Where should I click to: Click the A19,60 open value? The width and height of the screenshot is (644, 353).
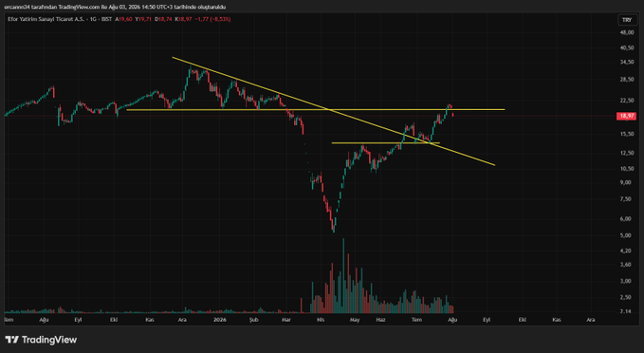tap(123, 19)
